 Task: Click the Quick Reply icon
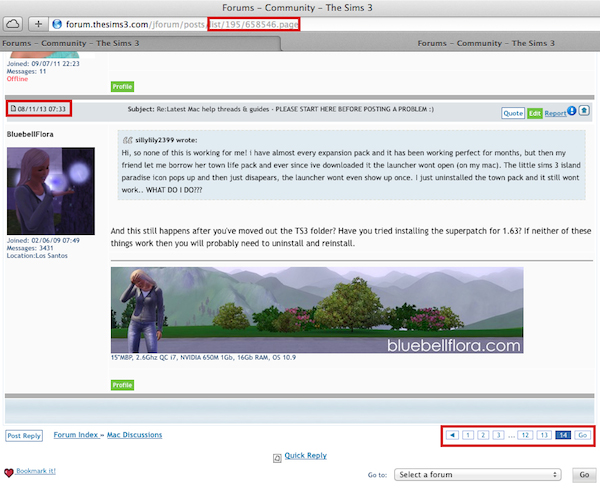click(x=277, y=458)
